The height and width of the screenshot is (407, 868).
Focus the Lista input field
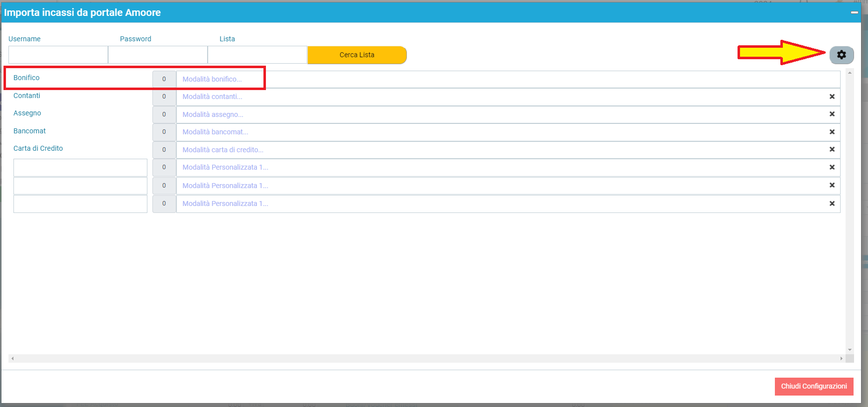[257, 55]
